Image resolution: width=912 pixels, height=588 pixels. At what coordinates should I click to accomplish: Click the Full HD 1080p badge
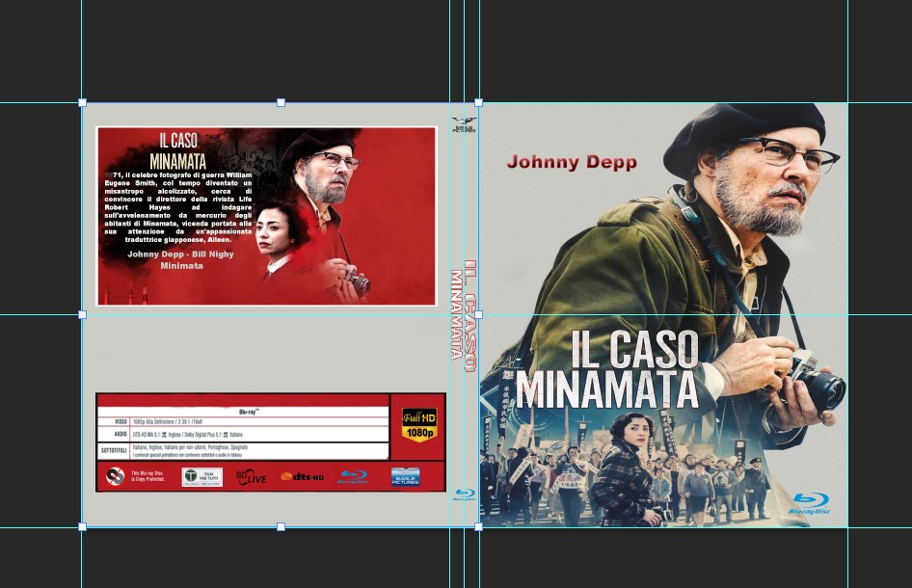pos(419,424)
